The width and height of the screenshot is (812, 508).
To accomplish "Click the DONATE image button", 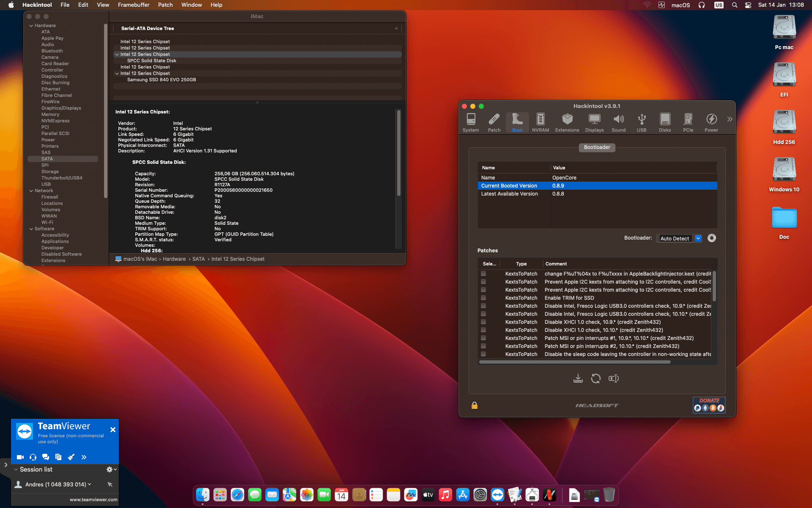I will click(709, 405).
